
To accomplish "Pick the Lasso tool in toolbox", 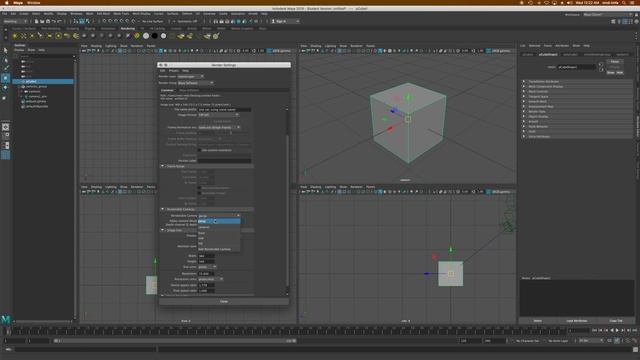I will 5,60.
